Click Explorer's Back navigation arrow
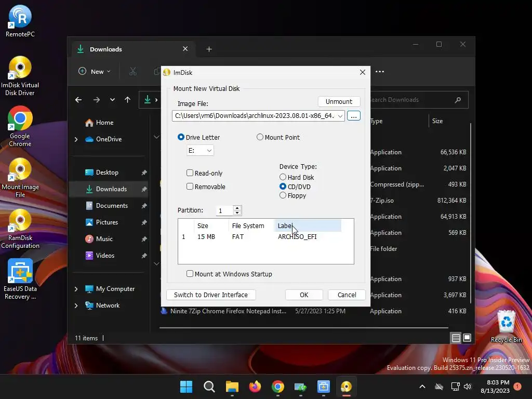Image resolution: width=532 pixels, height=399 pixels. coord(78,100)
